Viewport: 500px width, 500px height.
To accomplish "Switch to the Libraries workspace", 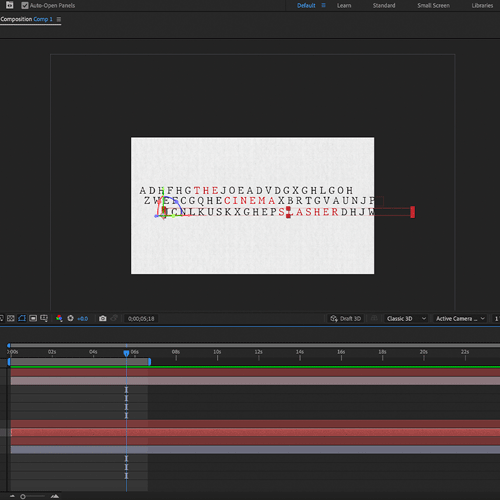I will tap(482, 5).
